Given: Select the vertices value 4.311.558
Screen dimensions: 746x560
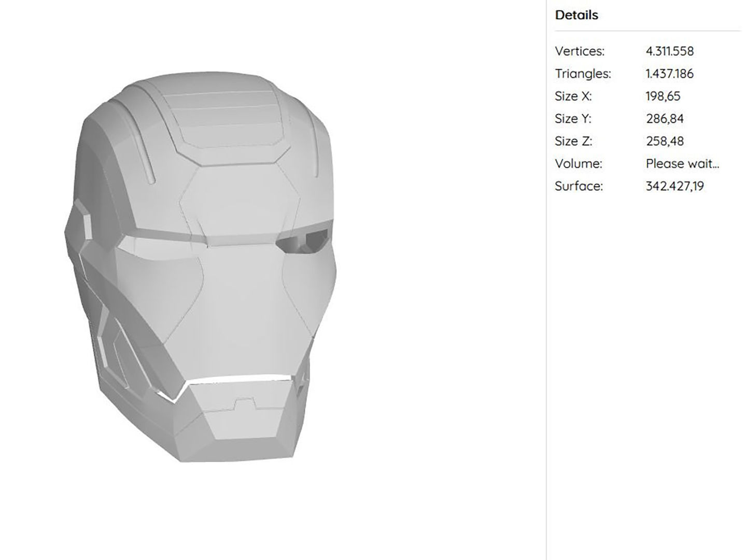Looking at the screenshot, I should [x=670, y=51].
